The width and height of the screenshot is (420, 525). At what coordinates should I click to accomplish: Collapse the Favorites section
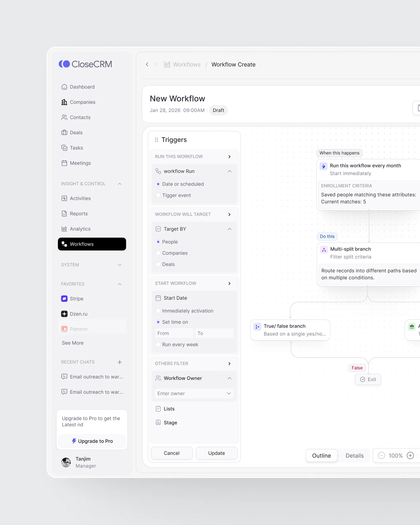click(119, 284)
